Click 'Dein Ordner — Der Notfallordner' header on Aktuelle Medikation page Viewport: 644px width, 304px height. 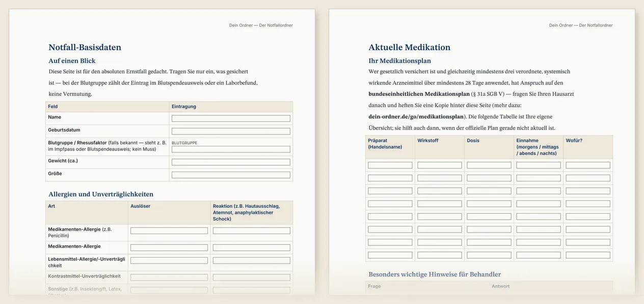pyautogui.click(x=581, y=25)
